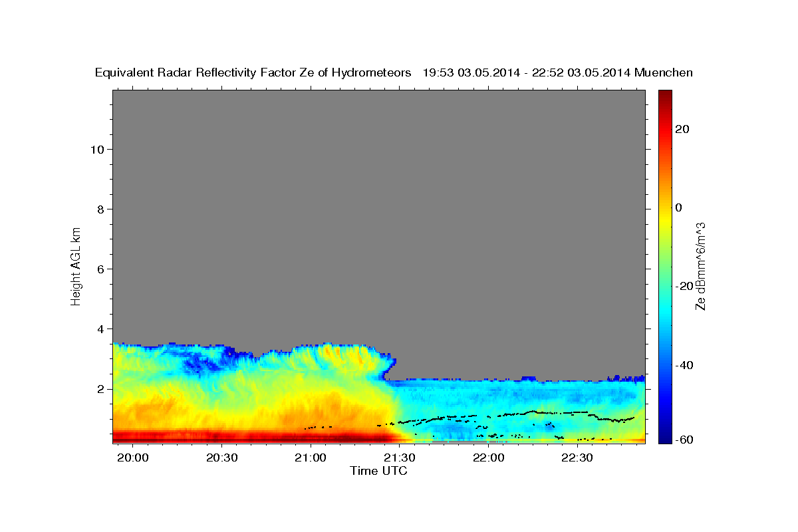
Task: Click the colorbar tick label 20
Action: point(681,129)
